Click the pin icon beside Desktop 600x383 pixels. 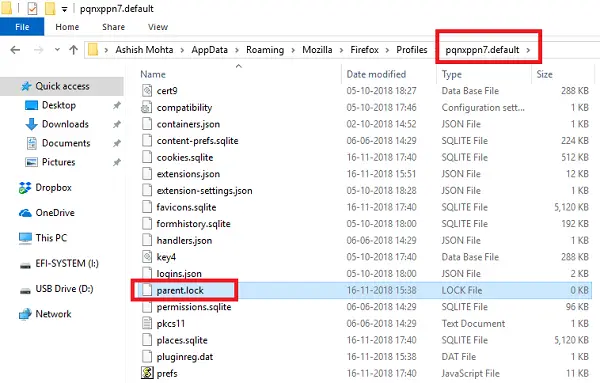(x=117, y=105)
